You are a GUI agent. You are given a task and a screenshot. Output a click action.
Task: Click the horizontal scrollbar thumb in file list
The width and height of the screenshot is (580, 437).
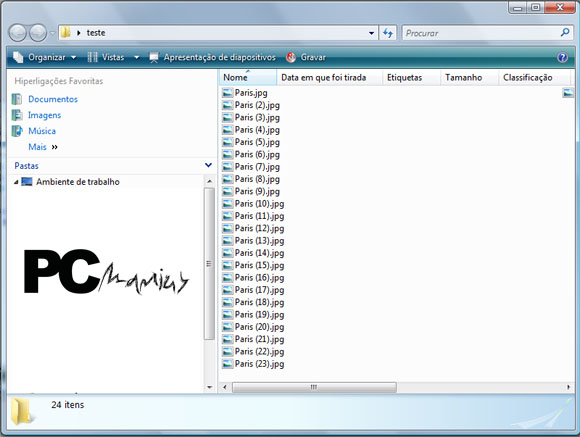tap(314, 387)
